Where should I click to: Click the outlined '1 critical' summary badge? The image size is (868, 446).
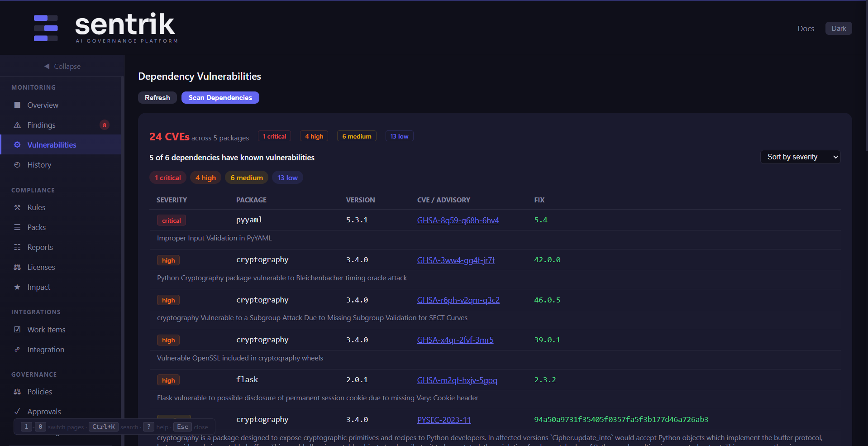tap(274, 136)
